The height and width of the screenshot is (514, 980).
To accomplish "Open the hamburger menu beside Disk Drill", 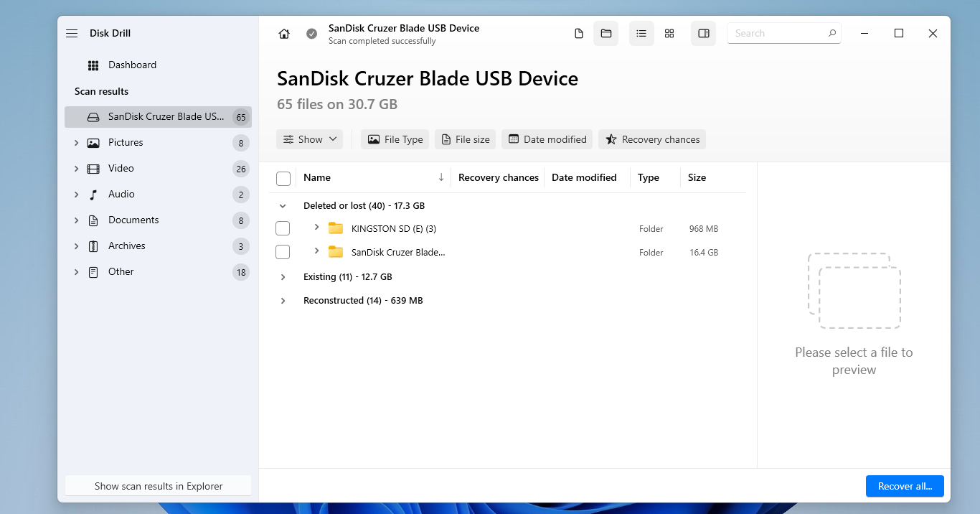I will 72,34.
